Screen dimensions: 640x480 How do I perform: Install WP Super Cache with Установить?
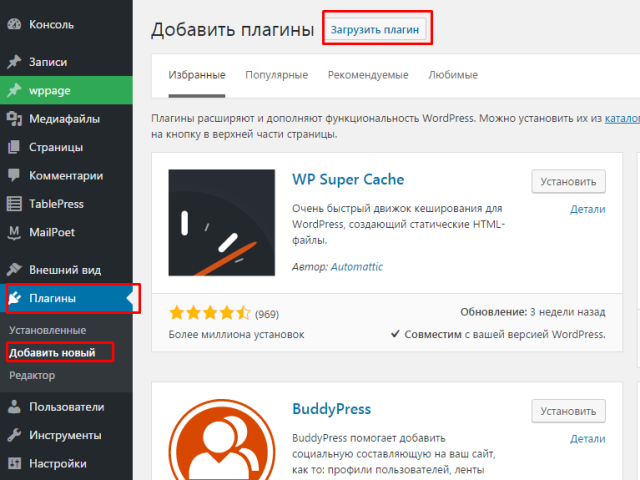tap(568, 182)
